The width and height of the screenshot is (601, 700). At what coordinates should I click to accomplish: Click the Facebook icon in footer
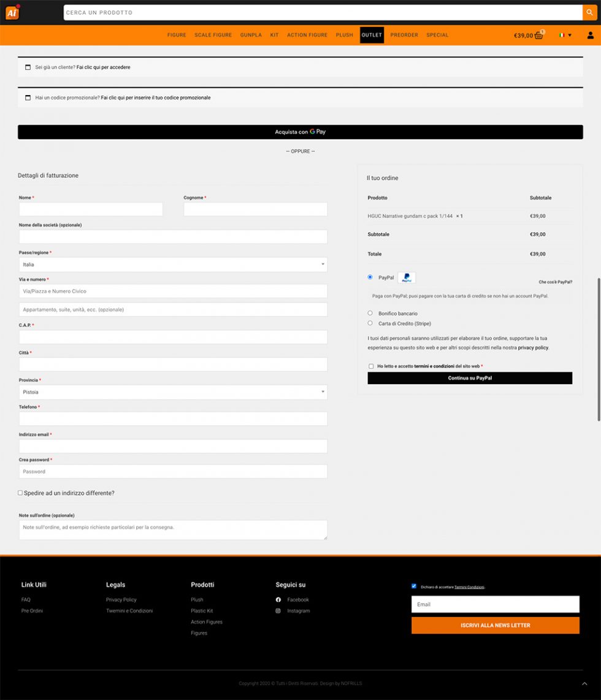(278, 600)
